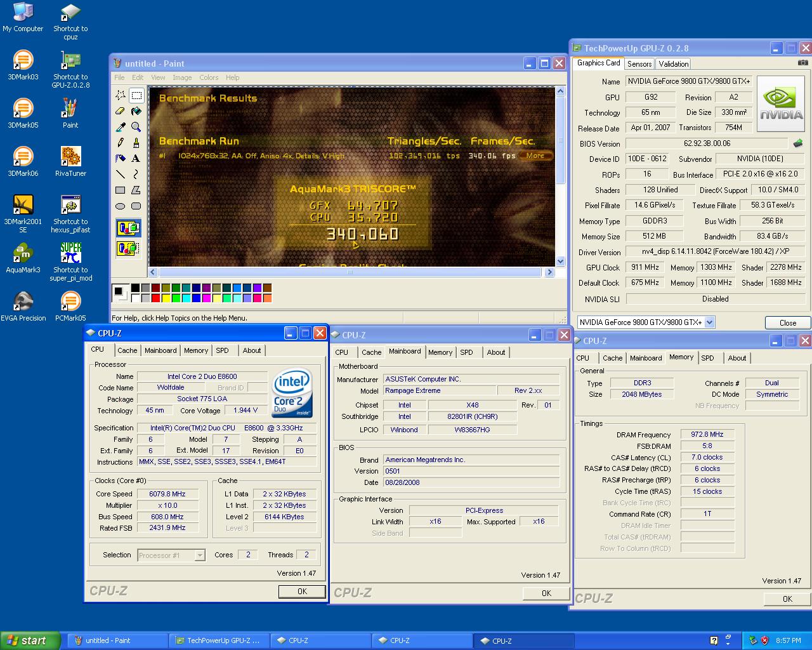The image size is (812, 650).
Task: Activate the Magnifier tool in Paint
Action: (136, 127)
